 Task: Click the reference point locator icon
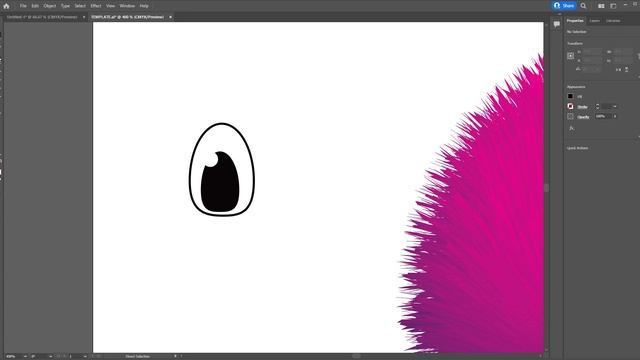[x=571, y=56]
